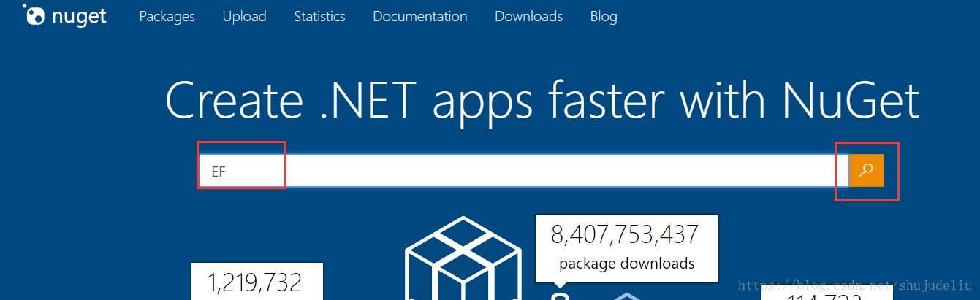This screenshot has height=300, width=980.
Task: Visit the Blog page
Action: pyautogui.click(x=604, y=16)
